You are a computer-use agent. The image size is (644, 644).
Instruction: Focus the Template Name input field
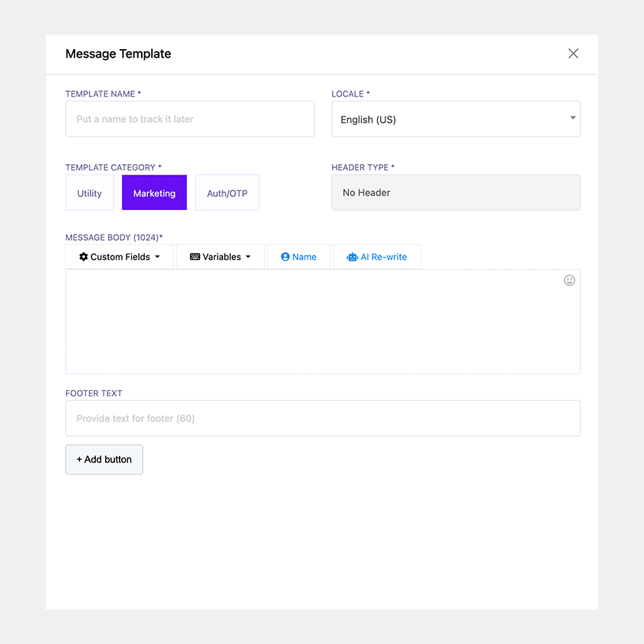click(x=189, y=120)
